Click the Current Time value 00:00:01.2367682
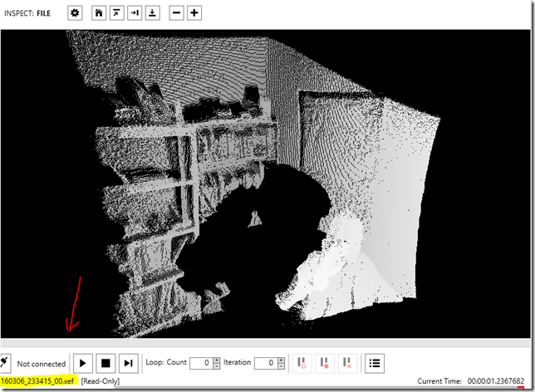 point(496,381)
